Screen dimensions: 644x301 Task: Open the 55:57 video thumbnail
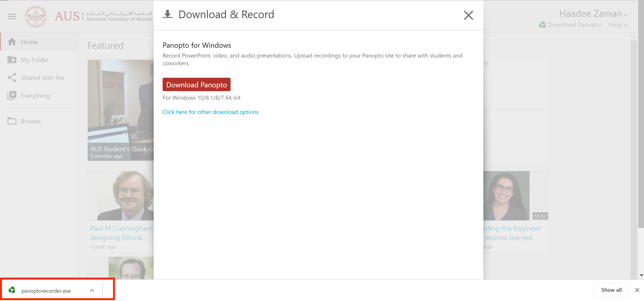pyautogui.click(x=516, y=196)
